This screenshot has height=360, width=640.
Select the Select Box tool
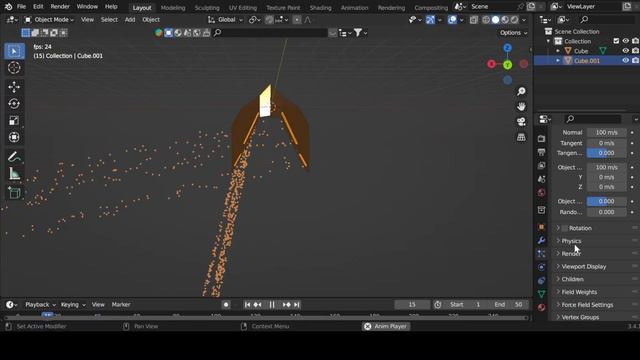(x=14, y=51)
